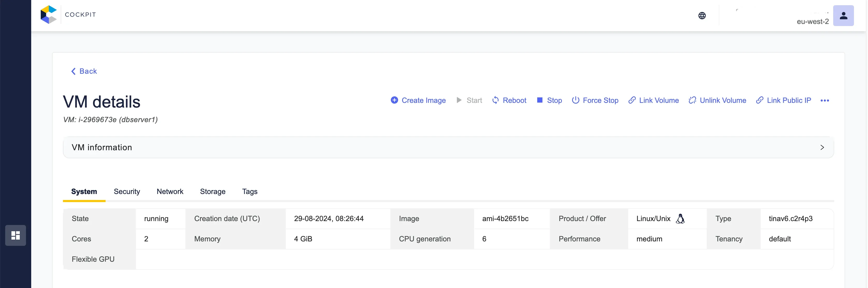Open the language globe icon
This screenshot has height=288, width=868.
pyautogui.click(x=702, y=16)
